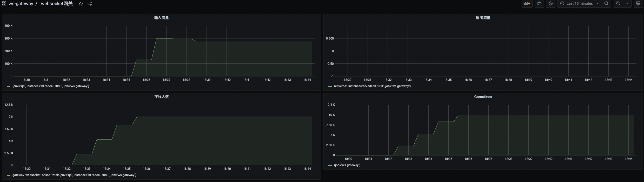Click the 18:44 time label in Goroutines
Viewport: 644px width, 182px height.
click(629, 159)
